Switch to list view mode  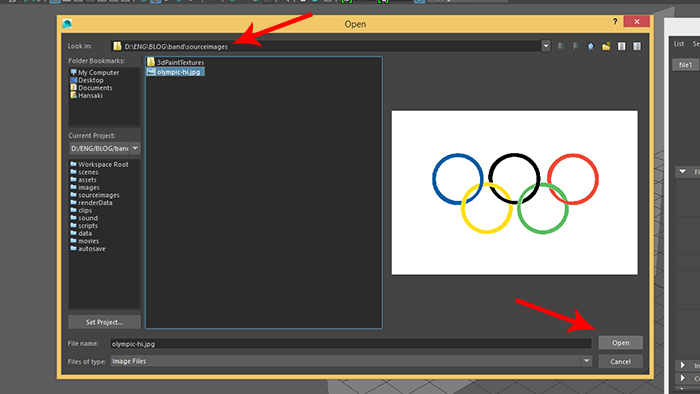point(621,46)
